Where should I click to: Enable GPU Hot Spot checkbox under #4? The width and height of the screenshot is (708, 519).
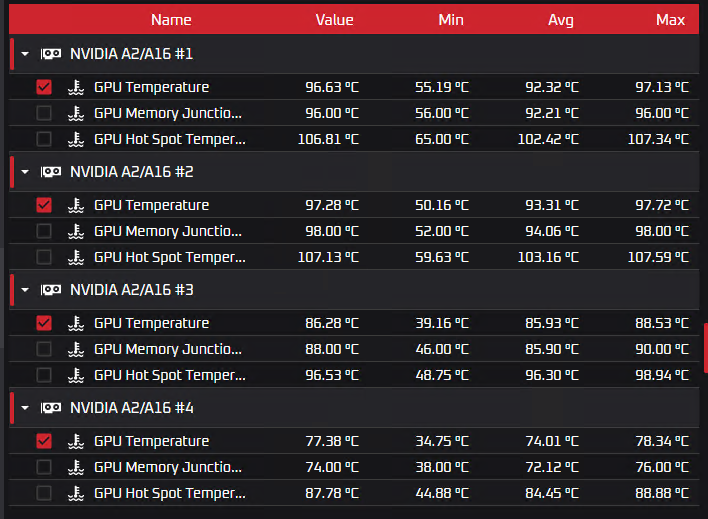click(x=44, y=493)
